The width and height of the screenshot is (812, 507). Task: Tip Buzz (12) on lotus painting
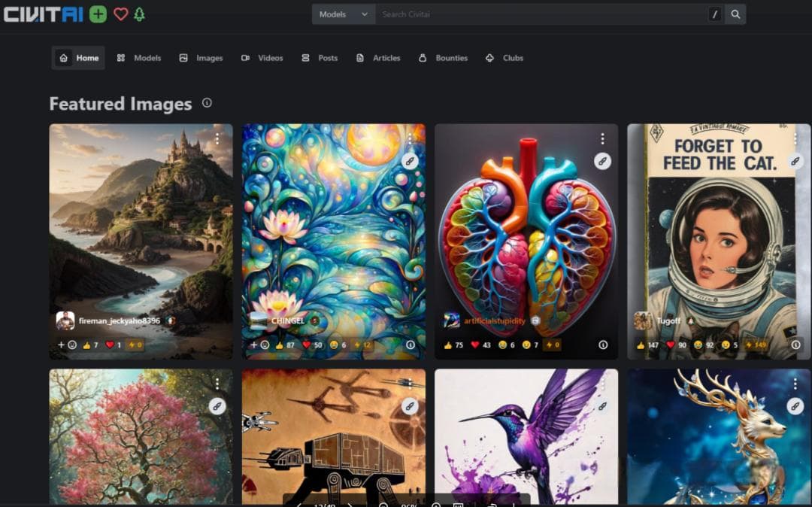362,345
